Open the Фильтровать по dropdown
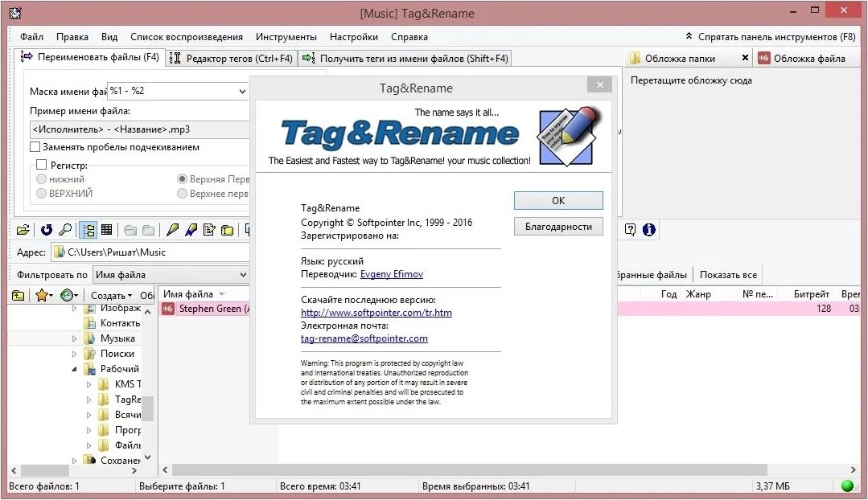868x500 pixels. 171,275
